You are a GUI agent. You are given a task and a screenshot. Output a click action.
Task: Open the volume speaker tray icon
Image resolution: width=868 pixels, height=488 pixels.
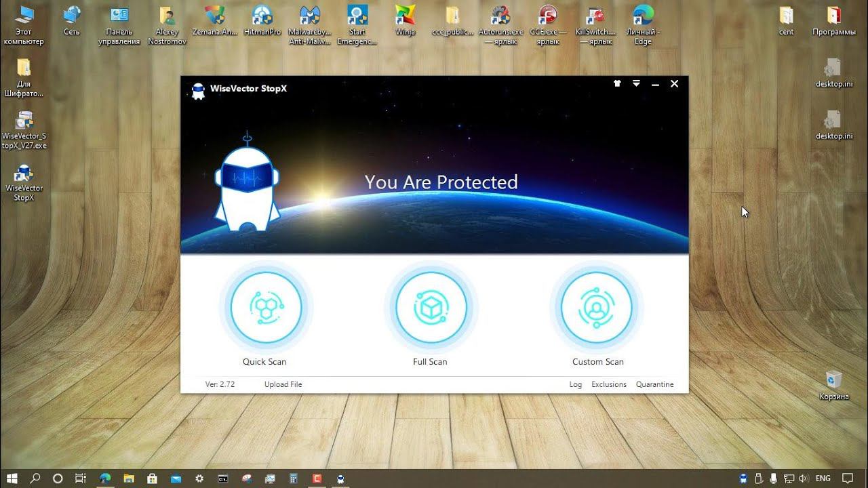tap(804, 479)
